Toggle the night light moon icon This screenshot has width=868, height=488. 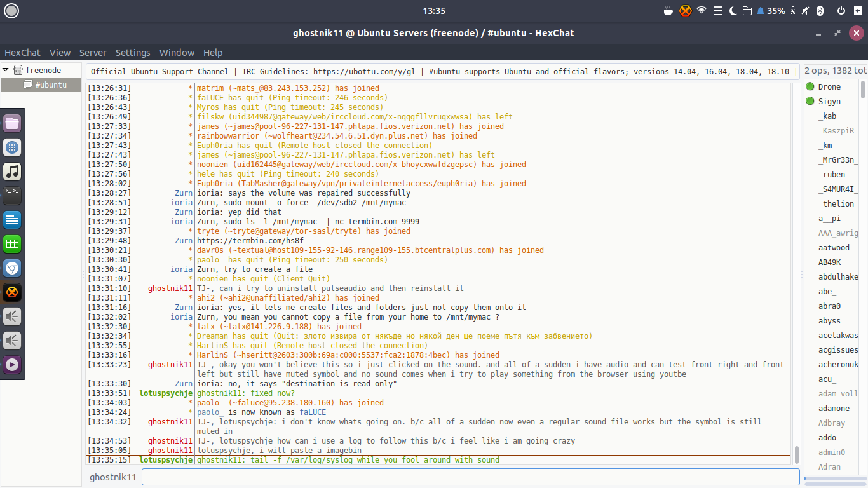click(733, 10)
